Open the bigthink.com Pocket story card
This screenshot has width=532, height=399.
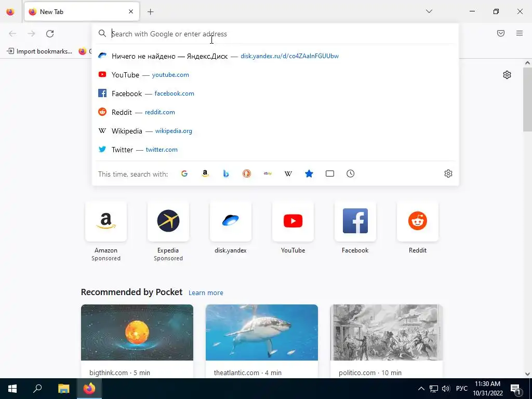(x=137, y=341)
